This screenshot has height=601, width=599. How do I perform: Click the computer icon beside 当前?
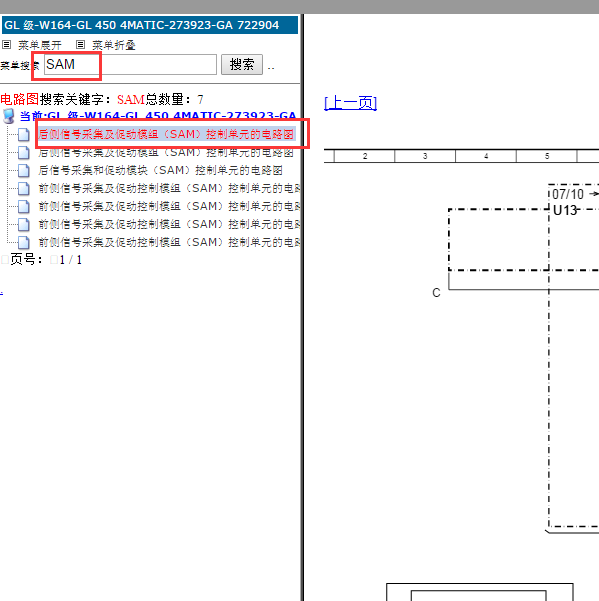pos(8,116)
